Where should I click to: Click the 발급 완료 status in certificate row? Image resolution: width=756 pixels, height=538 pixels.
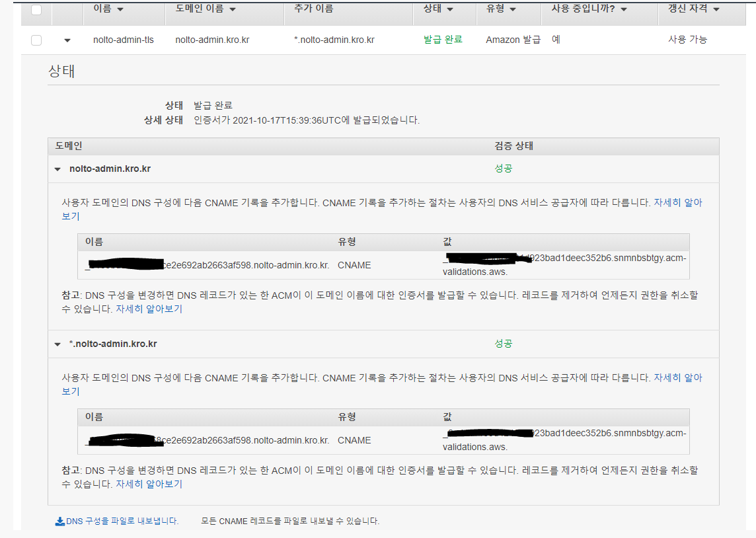(443, 40)
